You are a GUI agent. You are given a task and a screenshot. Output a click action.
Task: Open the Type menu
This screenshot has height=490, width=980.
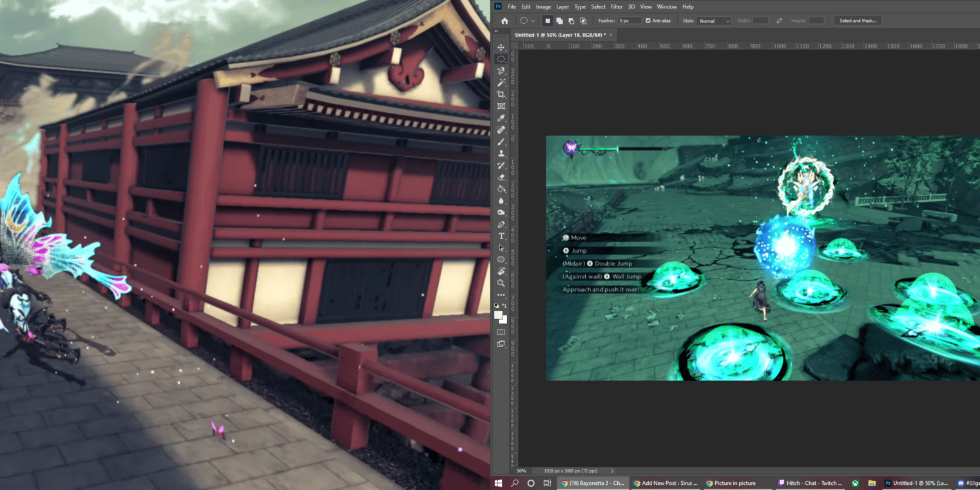tap(580, 6)
